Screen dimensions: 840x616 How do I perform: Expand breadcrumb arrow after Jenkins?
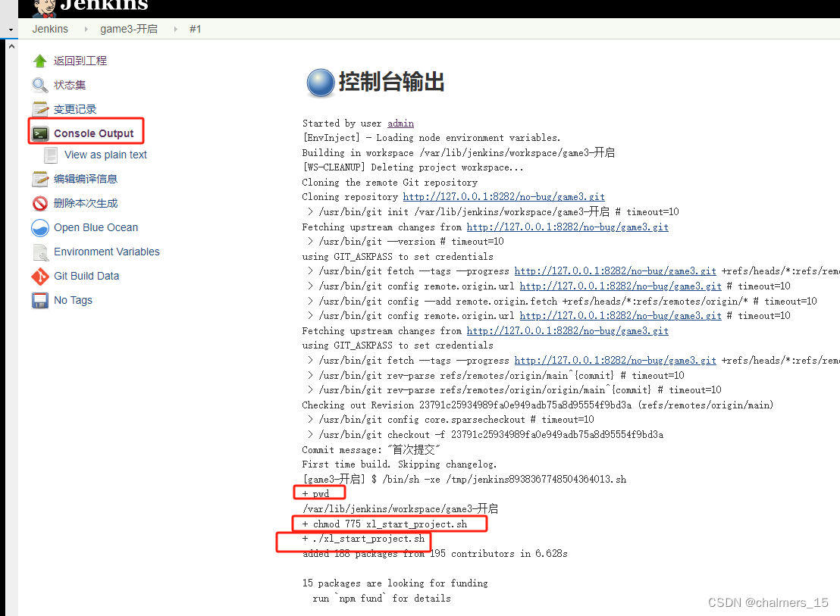click(x=86, y=29)
